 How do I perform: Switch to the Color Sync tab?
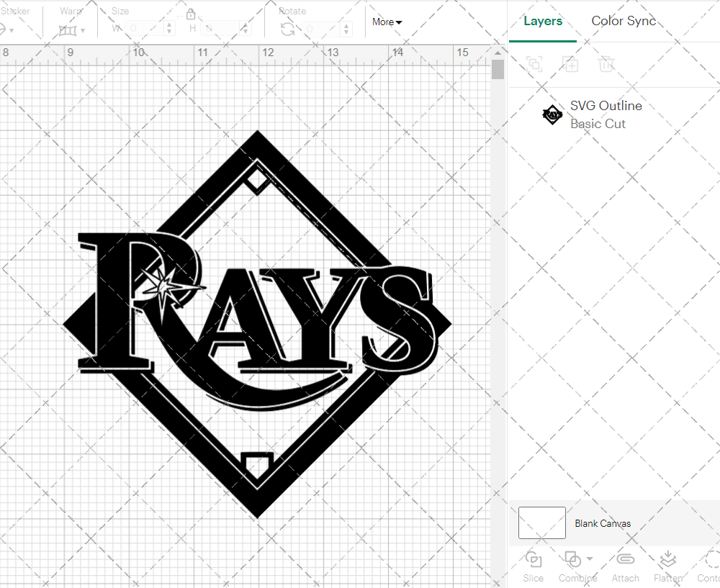pyautogui.click(x=624, y=21)
